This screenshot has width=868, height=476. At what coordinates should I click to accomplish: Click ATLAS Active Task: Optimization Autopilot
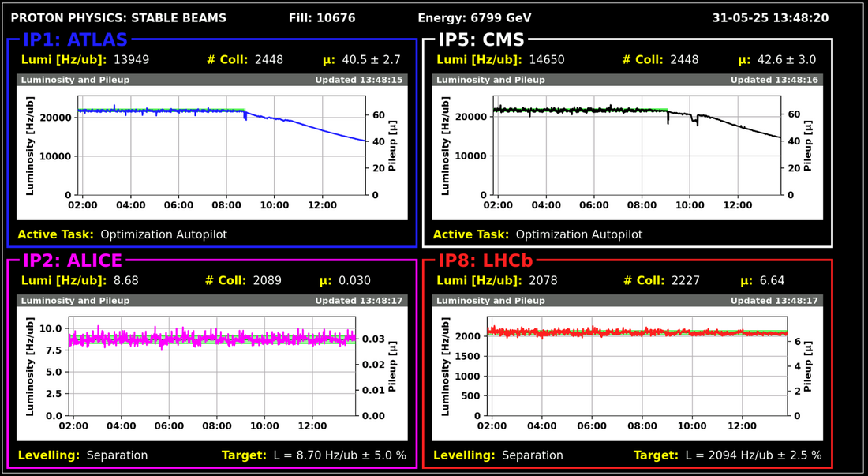pyautogui.click(x=122, y=234)
